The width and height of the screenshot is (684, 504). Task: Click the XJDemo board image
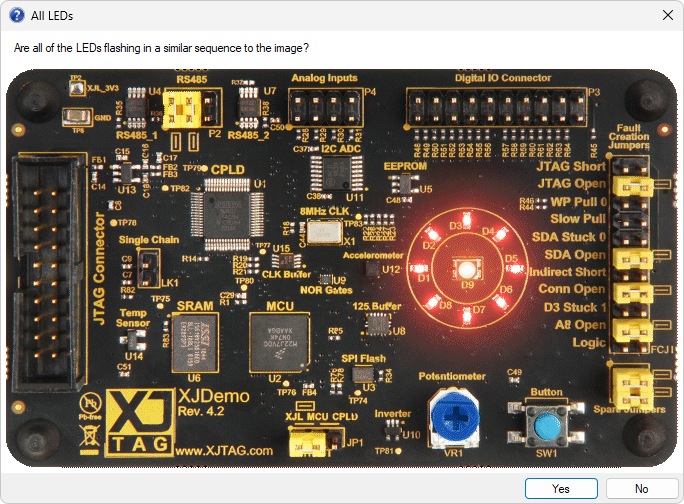[x=342, y=268]
